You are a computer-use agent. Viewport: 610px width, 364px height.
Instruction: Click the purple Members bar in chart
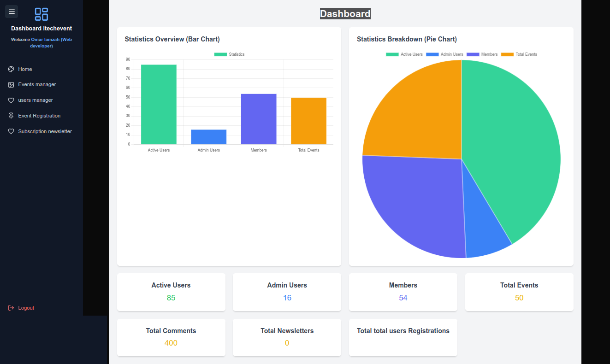tap(259, 119)
